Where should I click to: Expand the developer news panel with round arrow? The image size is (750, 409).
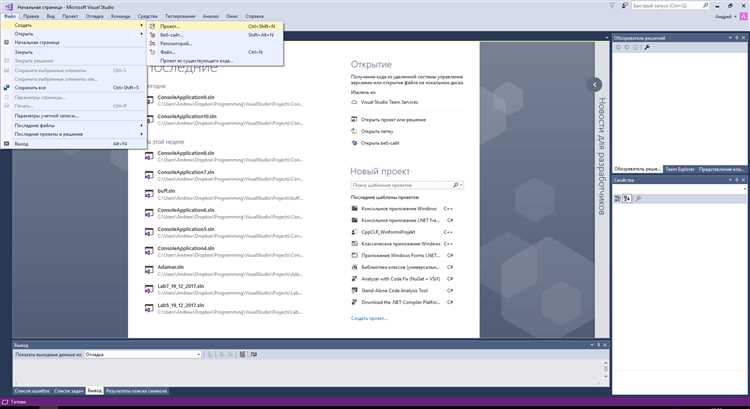595,85
